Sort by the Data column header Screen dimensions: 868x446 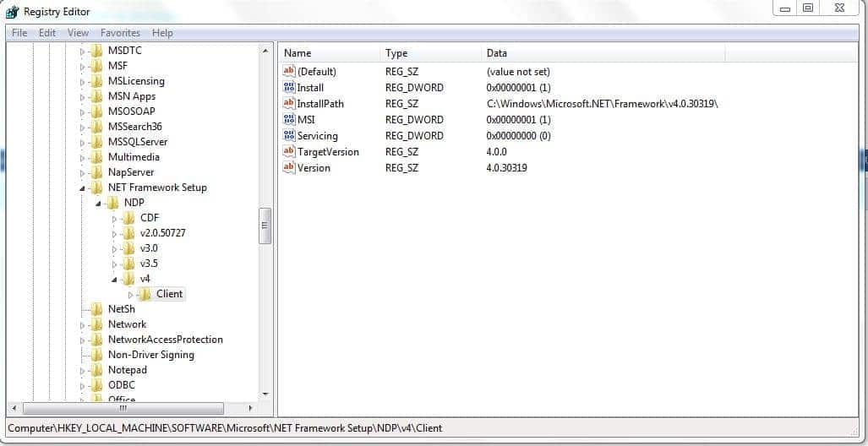click(x=603, y=54)
